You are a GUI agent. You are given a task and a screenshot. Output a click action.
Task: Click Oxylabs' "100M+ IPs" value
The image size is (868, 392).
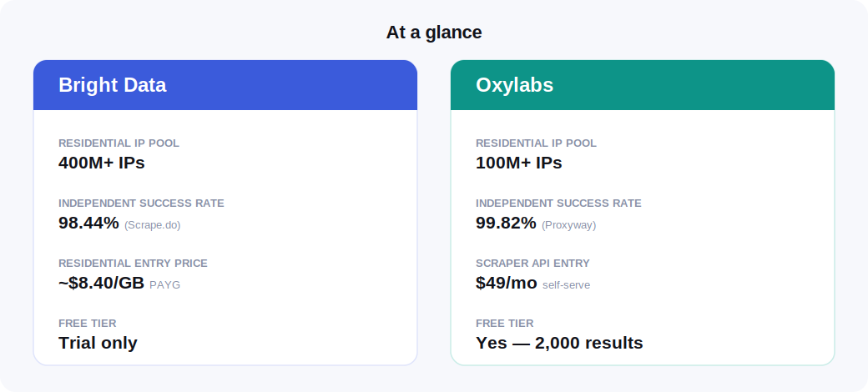pyautogui.click(x=518, y=163)
